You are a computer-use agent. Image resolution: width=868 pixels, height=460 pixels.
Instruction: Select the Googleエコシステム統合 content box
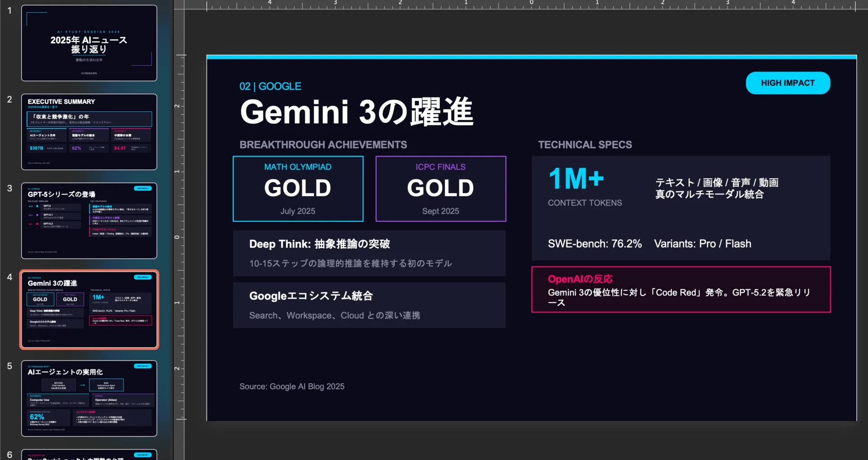(x=368, y=304)
